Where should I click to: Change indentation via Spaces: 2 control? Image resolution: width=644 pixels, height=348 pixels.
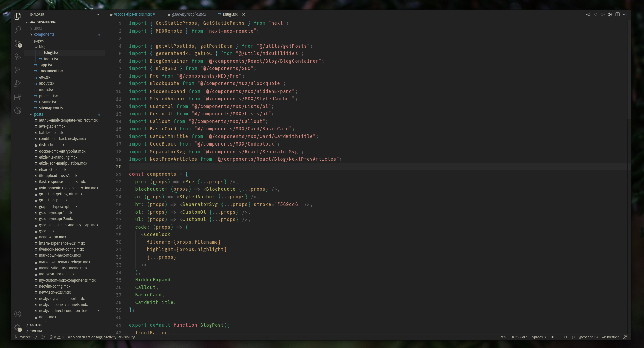[x=539, y=337]
